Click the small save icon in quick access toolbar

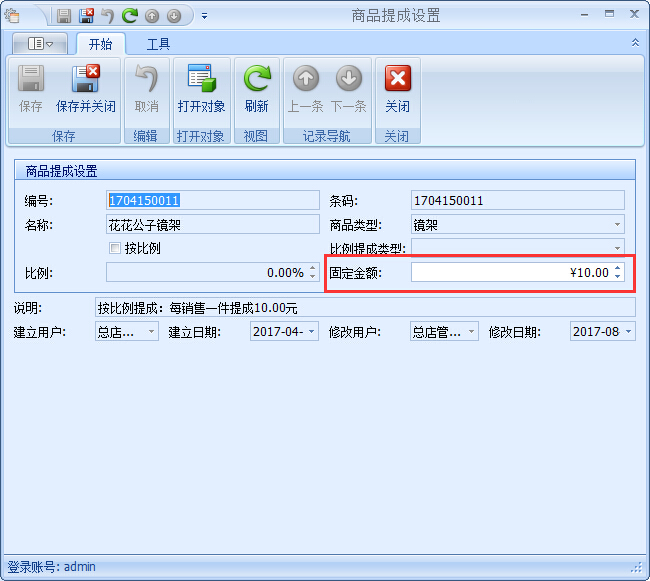64,16
